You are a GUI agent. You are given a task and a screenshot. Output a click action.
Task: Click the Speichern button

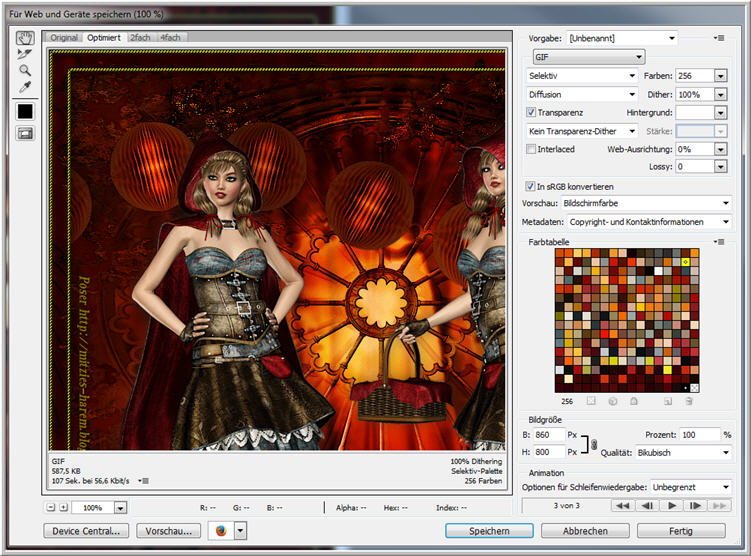pos(489,531)
